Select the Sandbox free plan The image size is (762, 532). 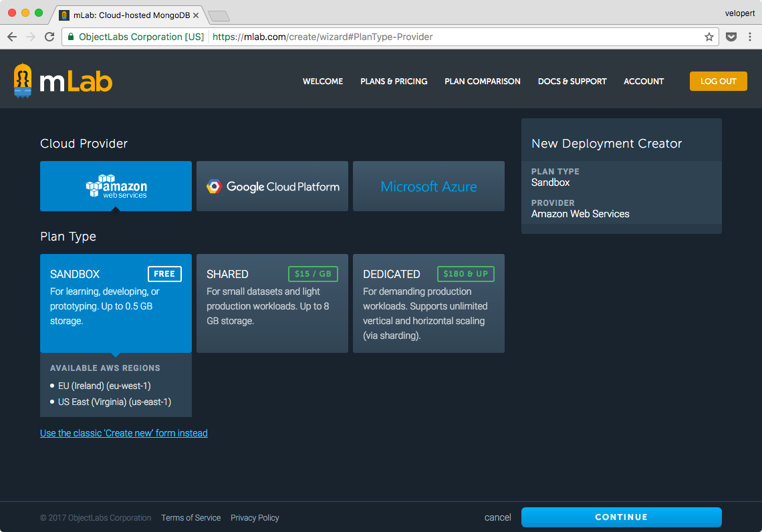pyautogui.click(x=116, y=303)
